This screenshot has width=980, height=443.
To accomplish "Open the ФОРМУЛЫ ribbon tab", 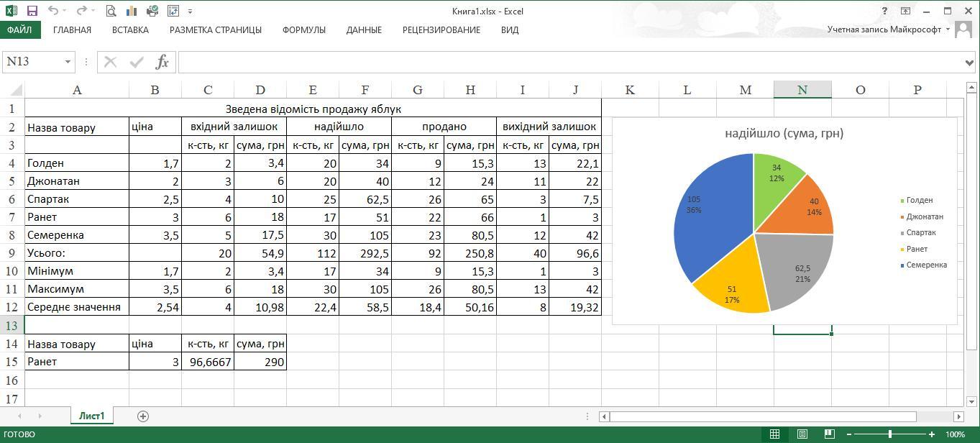I will pos(303,30).
